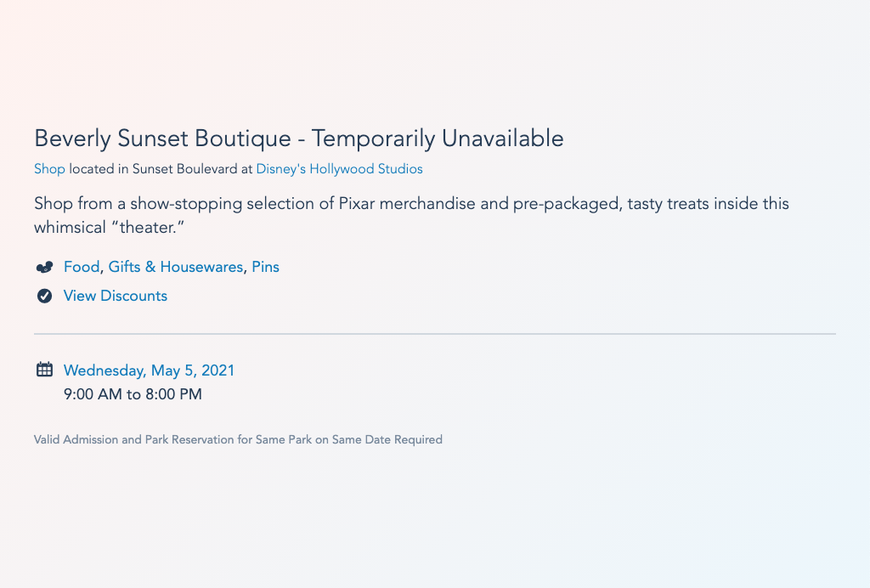This screenshot has width=870, height=588.
Task: Click the 9:00 AM opening time
Action: point(93,394)
